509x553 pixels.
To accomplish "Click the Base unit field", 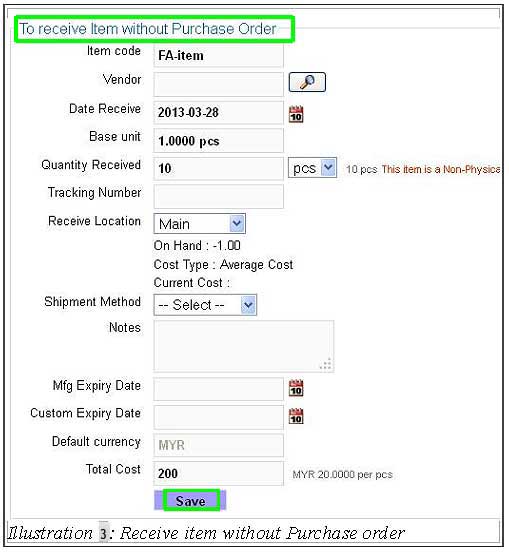I will (x=218, y=141).
